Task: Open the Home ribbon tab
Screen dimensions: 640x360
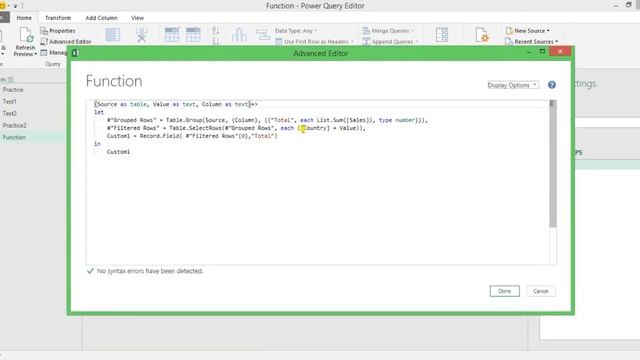Action: 24,18
